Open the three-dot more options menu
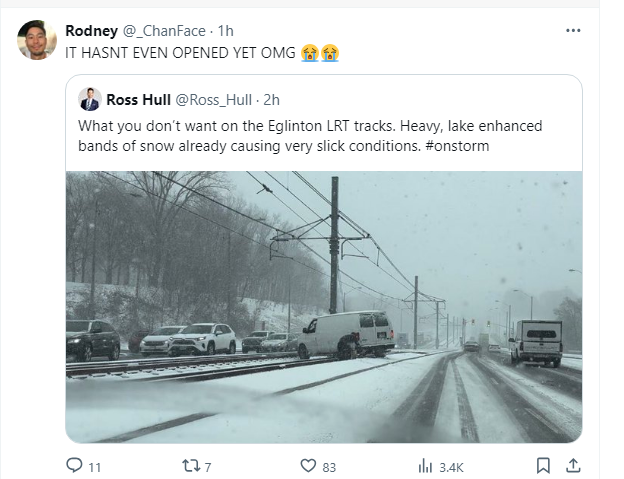Viewport: 624px width, 479px height. click(573, 30)
